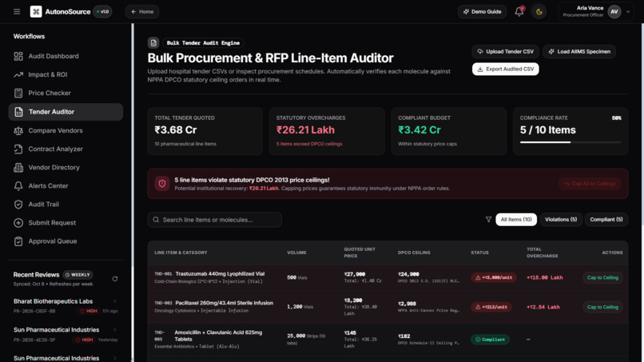The width and height of the screenshot is (644, 362).
Task: Toggle dark mode moon icon
Action: 539,11
